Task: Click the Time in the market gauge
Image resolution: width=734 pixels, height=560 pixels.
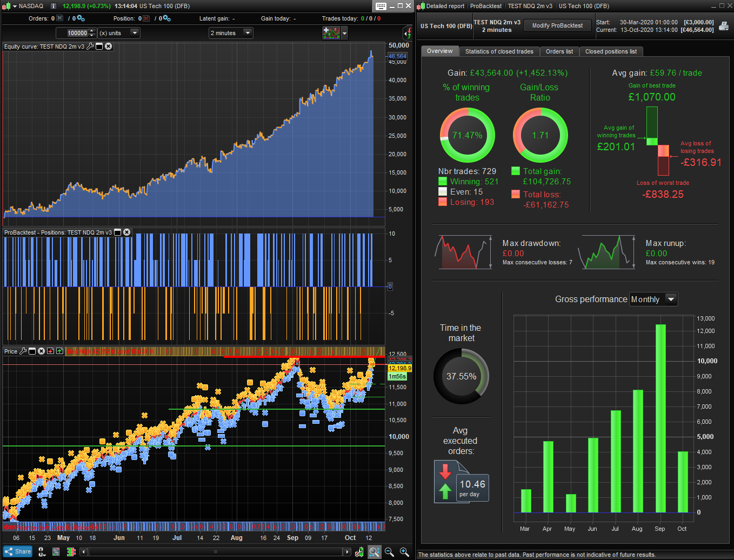Action: tap(462, 376)
